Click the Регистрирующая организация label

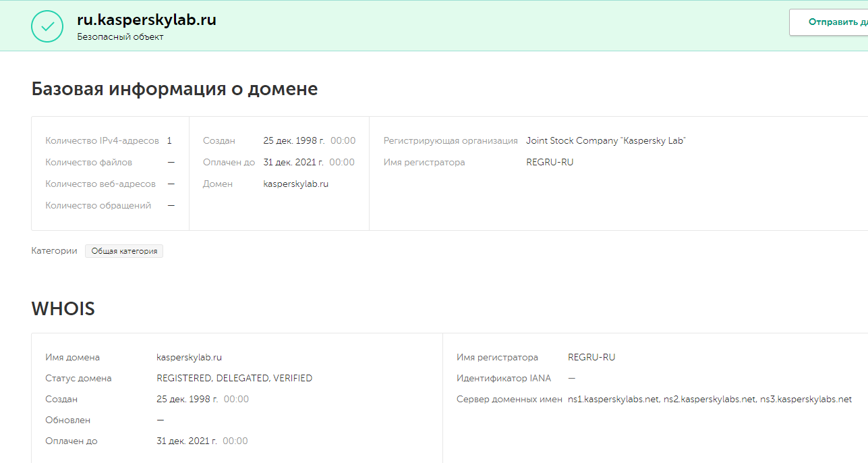click(x=451, y=141)
